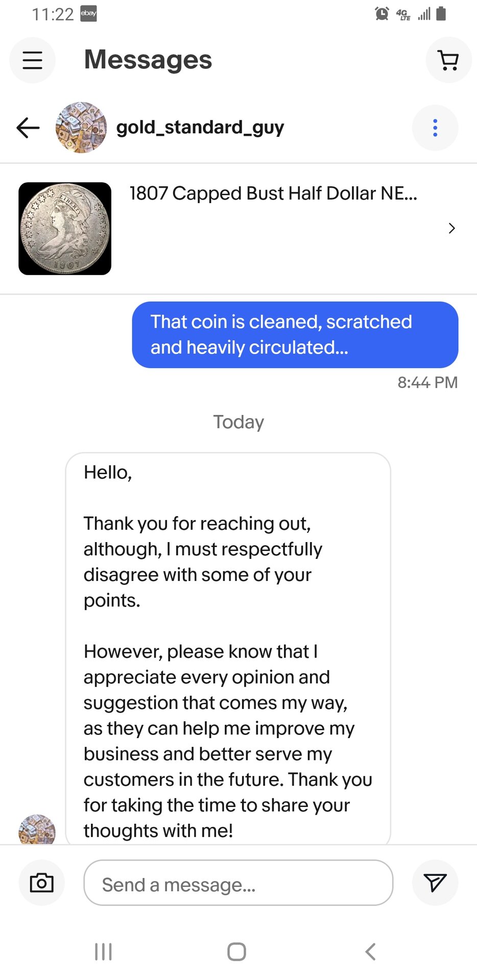Focus the Send a message field
This screenshot has height=980, width=477.
(x=238, y=883)
